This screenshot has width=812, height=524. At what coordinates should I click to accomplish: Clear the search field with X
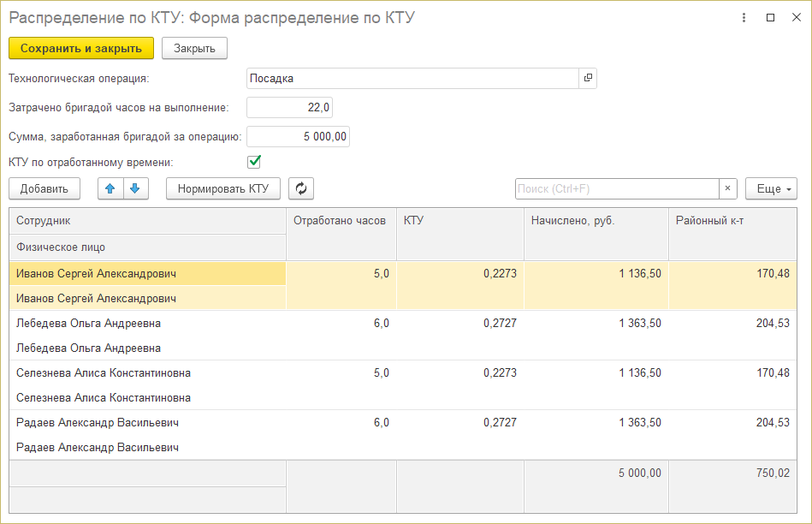[727, 188]
